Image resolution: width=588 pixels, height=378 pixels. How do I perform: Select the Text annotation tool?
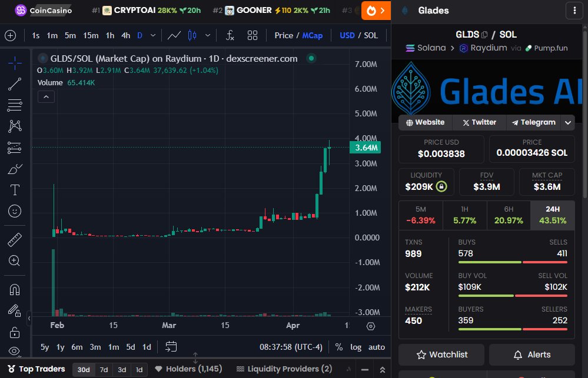pos(15,190)
